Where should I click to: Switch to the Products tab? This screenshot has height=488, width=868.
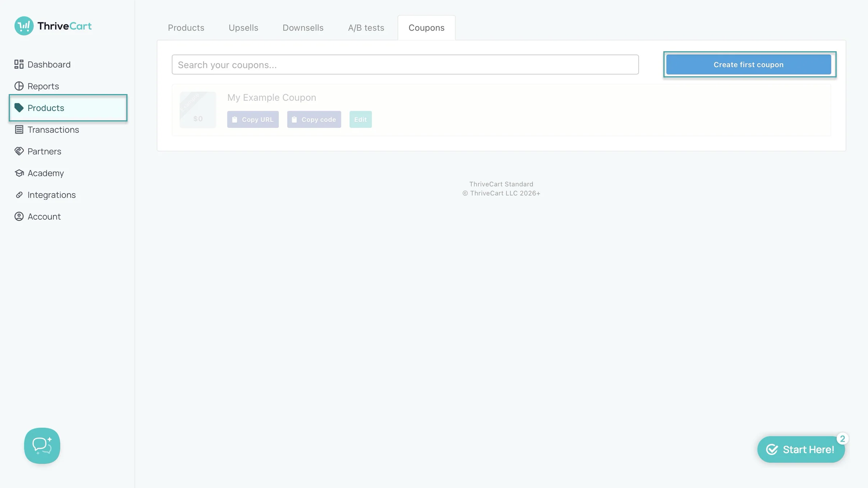pyautogui.click(x=186, y=28)
